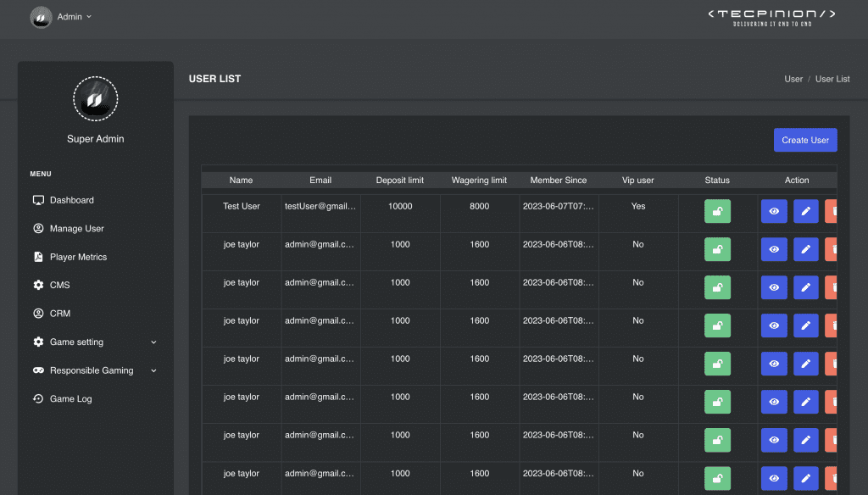This screenshot has width=868, height=495.
Task: Click the 10000 deposit limit value
Action: tap(400, 206)
